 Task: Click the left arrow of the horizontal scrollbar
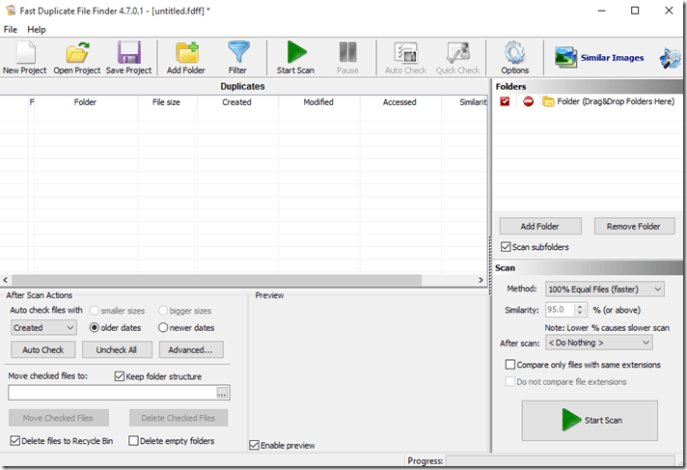click(x=5, y=280)
